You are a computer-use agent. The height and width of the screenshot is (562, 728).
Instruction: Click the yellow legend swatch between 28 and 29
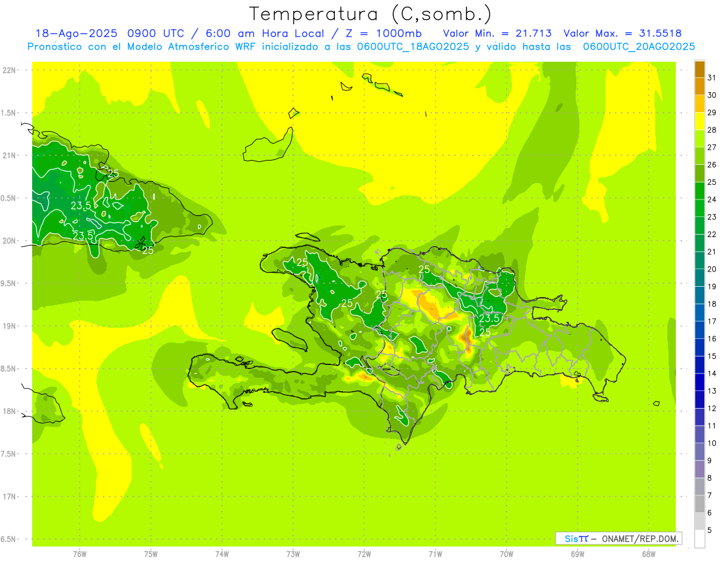coord(699,121)
